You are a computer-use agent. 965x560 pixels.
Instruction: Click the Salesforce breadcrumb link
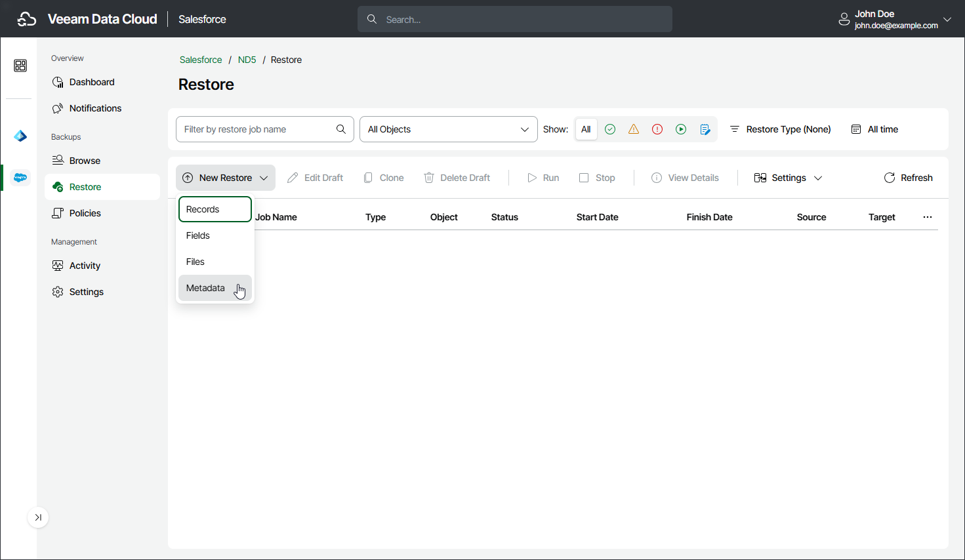pyautogui.click(x=201, y=60)
